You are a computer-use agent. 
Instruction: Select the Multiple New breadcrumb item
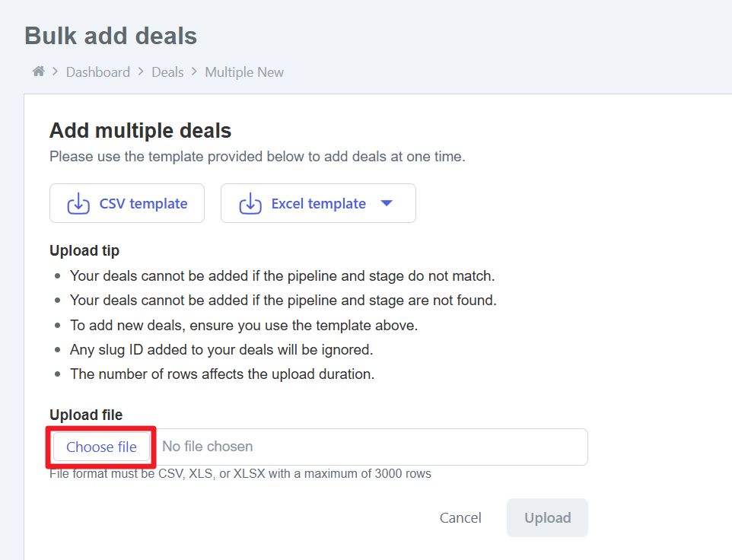244,72
